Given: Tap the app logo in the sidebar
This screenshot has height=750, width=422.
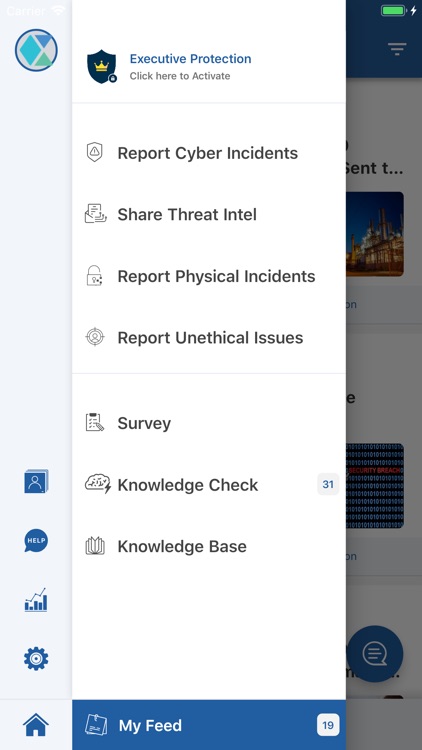Looking at the screenshot, I should pyautogui.click(x=36, y=50).
